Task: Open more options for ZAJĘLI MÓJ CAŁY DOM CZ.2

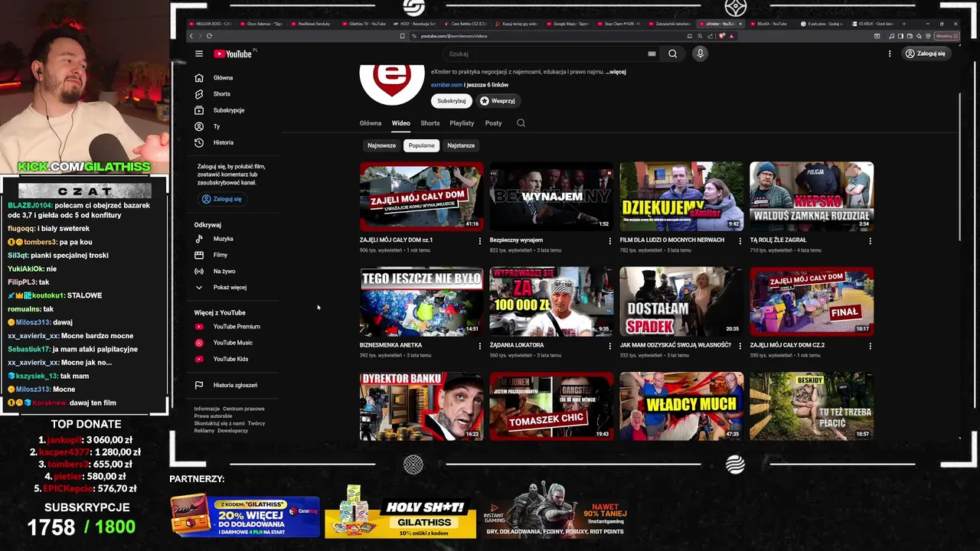Action: (x=870, y=346)
